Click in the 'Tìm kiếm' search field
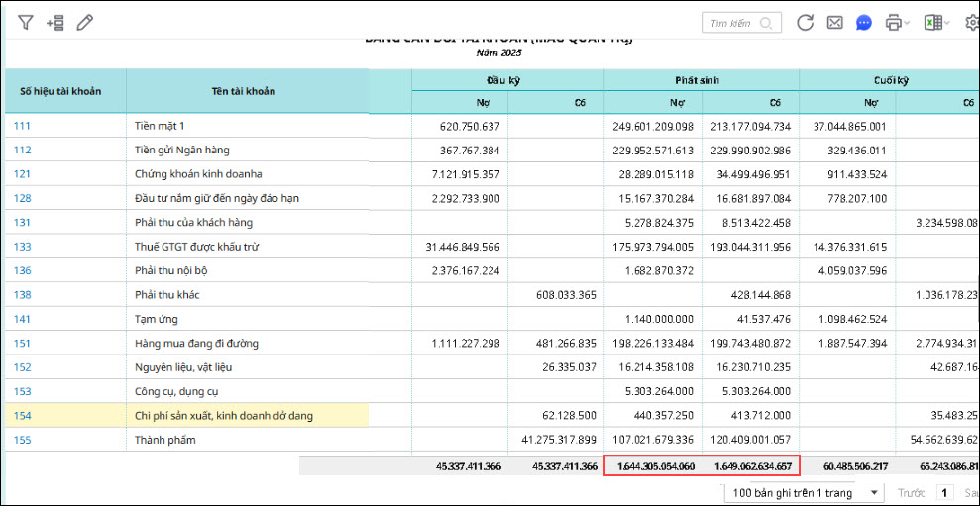This screenshot has width=980, height=506. tap(733, 23)
